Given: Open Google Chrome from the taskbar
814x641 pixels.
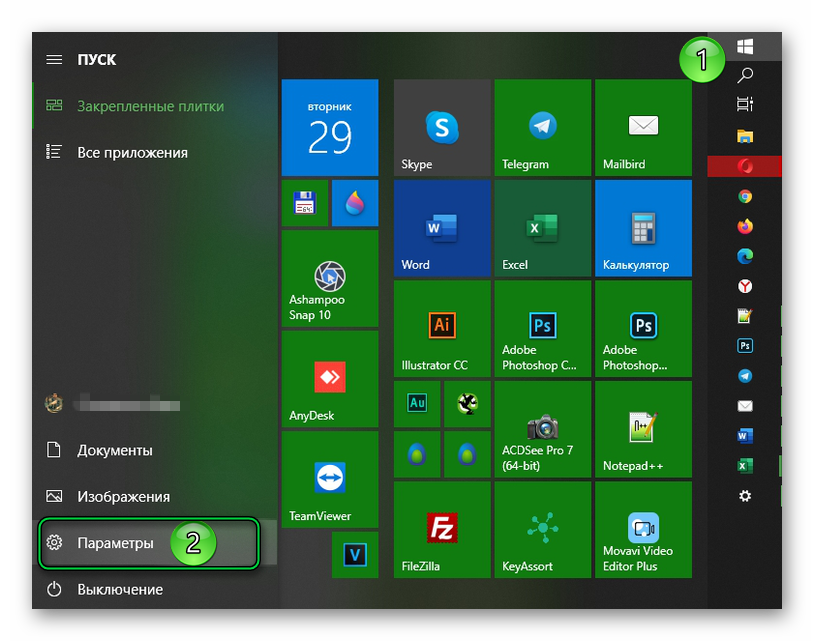Looking at the screenshot, I should [x=744, y=197].
